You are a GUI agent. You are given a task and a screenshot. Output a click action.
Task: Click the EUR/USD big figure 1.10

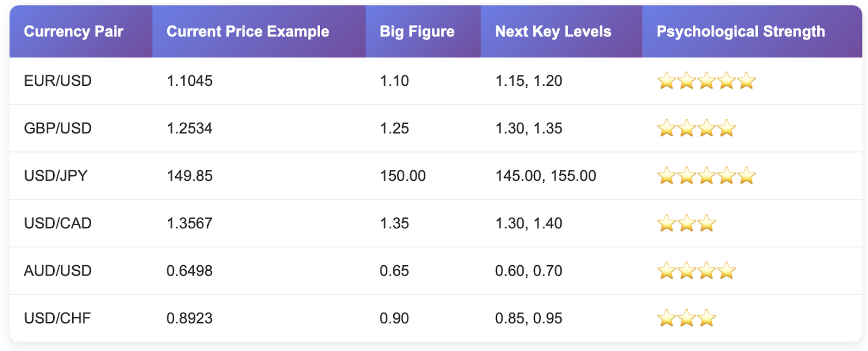tap(394, 81)
